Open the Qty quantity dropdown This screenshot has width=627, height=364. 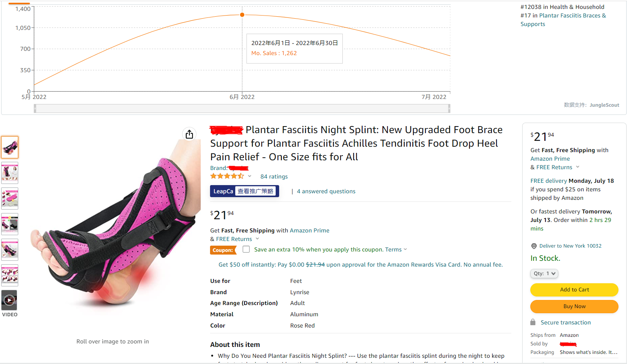pos(544,274)
